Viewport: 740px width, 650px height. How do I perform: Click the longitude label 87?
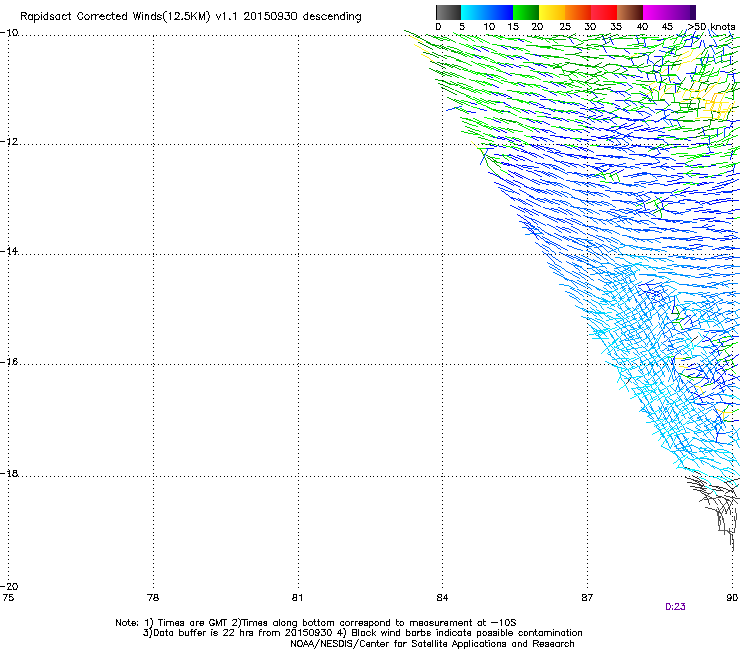point(587,597)
